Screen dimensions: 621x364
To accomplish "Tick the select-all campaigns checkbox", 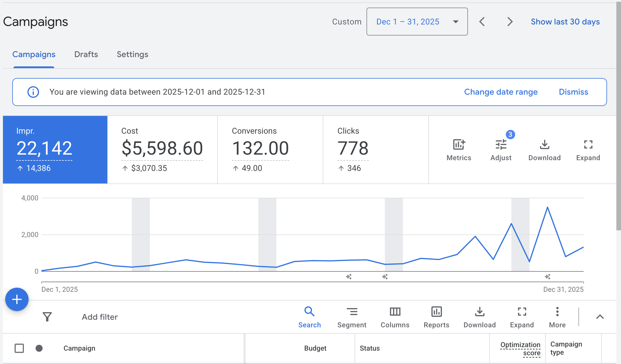I will pyautogui.click(x=19, y=348).
